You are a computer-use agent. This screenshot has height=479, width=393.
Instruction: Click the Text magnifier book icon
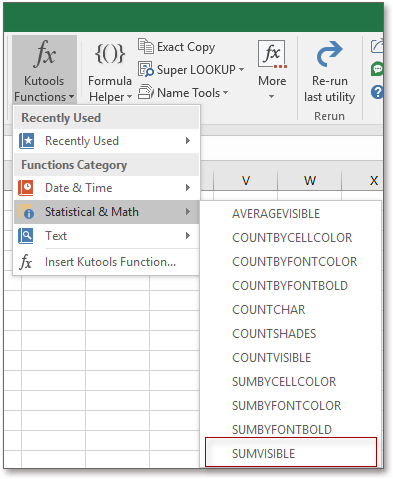pos(26,236)
